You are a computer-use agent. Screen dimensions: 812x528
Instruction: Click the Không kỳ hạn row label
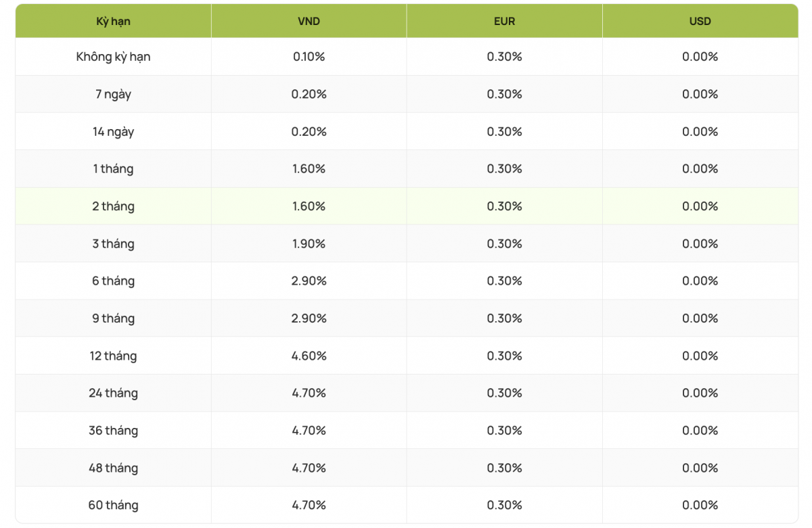(x=113, y=57)
